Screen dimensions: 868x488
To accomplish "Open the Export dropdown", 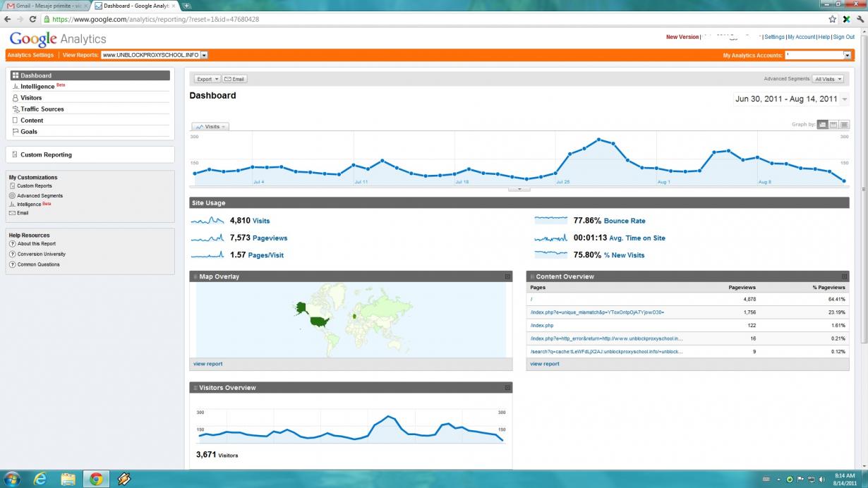I will tap(207, 79).
